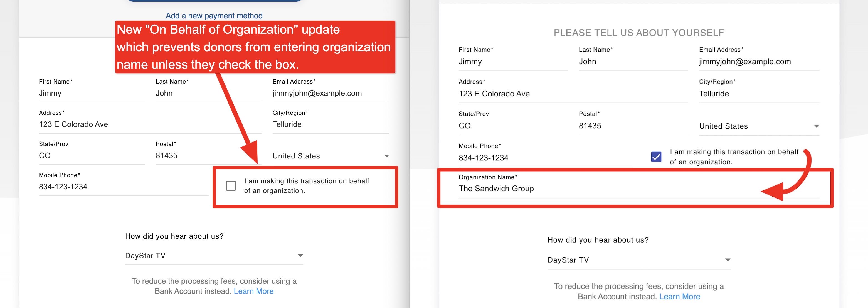Open the left United States country dropdown arrow
This screenshot has width=868, height=308.
click(386, 156)
